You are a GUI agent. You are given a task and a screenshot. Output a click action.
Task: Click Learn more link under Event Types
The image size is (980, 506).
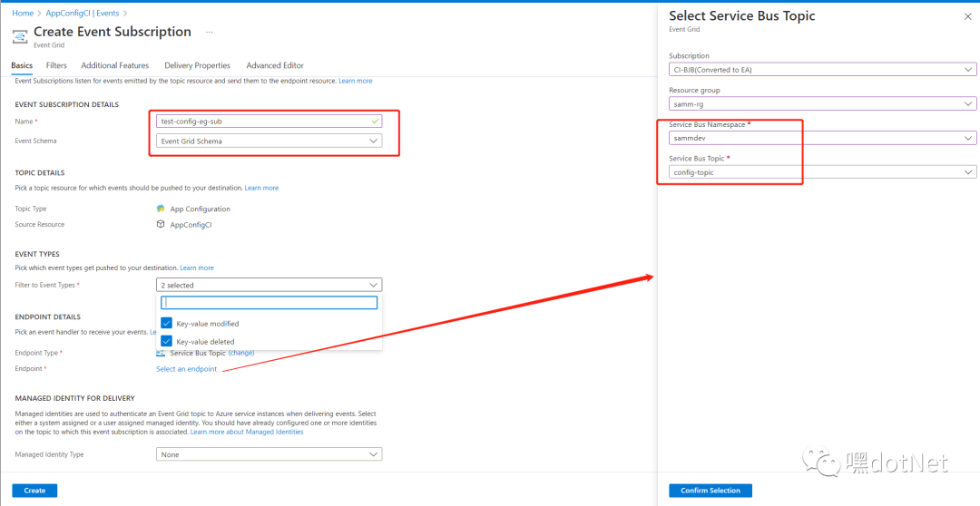(x=197, y=268)
